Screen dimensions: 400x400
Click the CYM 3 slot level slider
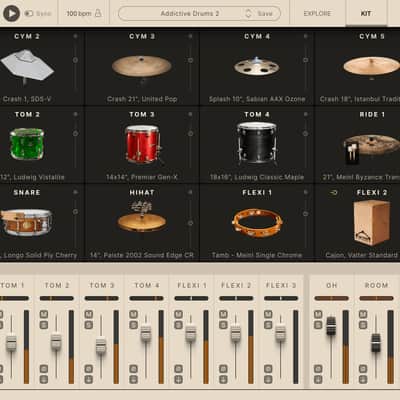(190, 60)
